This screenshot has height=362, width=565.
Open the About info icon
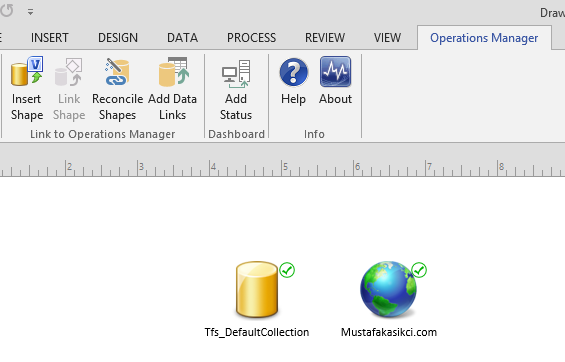pyautogui.click(x=335, y=72)
